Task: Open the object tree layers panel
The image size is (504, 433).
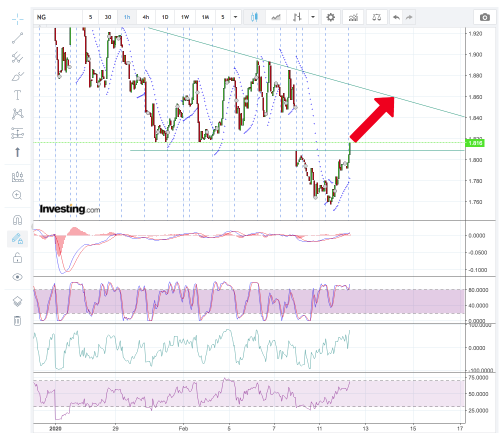Action: (17, 301)
